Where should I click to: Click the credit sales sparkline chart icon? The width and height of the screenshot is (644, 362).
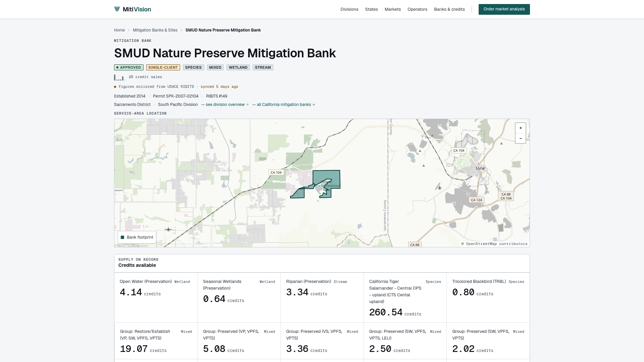tap(120, 77)
